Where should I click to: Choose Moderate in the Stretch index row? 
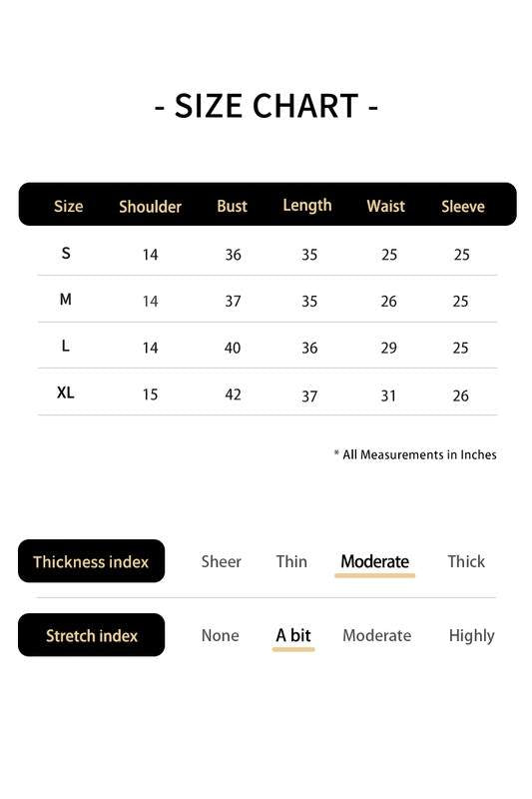(376, 635)
